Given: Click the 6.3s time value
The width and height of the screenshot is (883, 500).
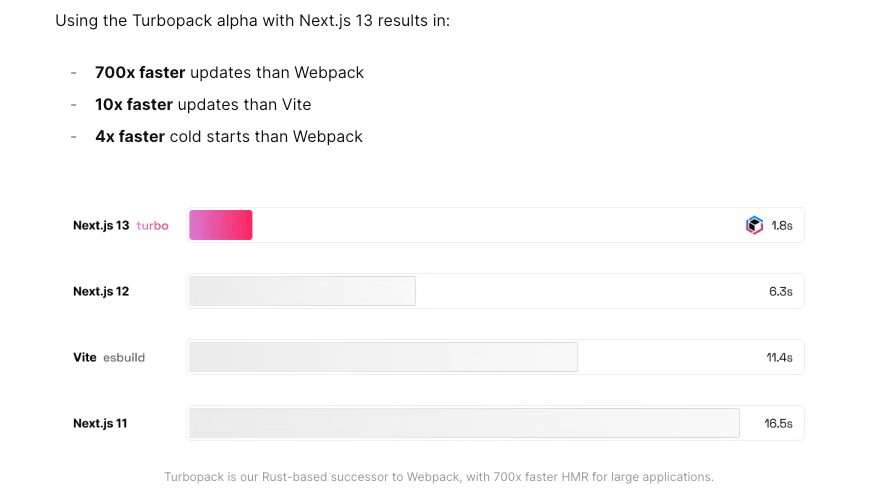Looking at the screenshot, I should click(x=781, y=292).
